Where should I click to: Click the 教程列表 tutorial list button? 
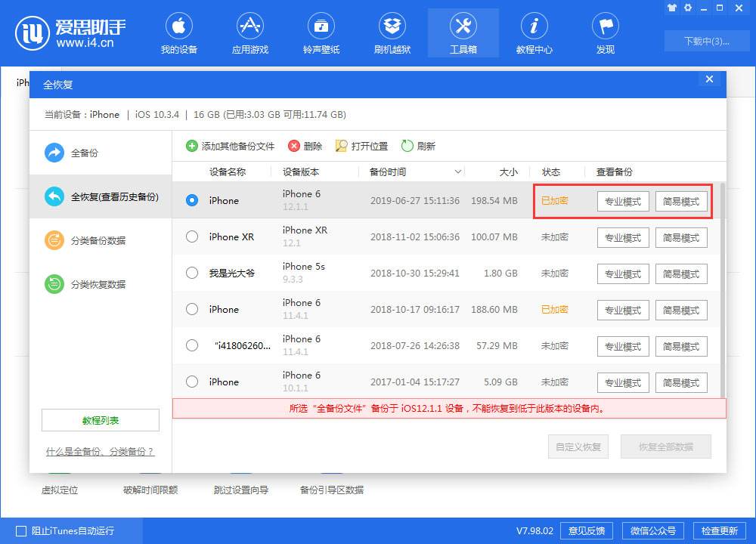[x=101, y=420]
